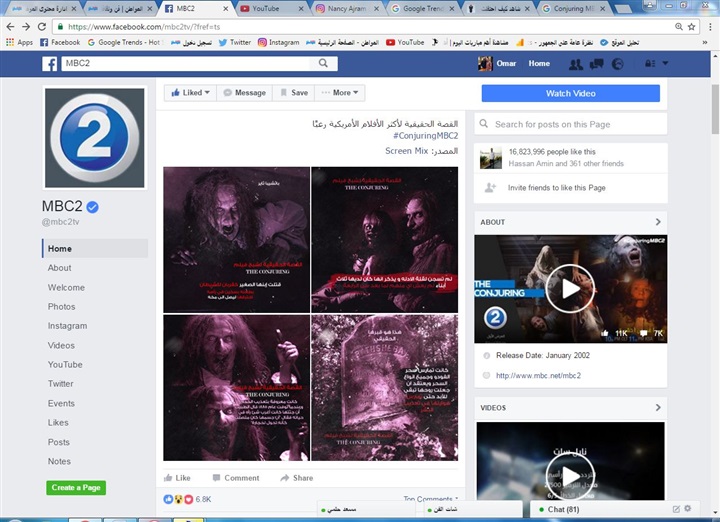The width and height of the screenshot is (720, 522).
Task: Open Instagram in the page sidebar
Action: click(67, 326)
